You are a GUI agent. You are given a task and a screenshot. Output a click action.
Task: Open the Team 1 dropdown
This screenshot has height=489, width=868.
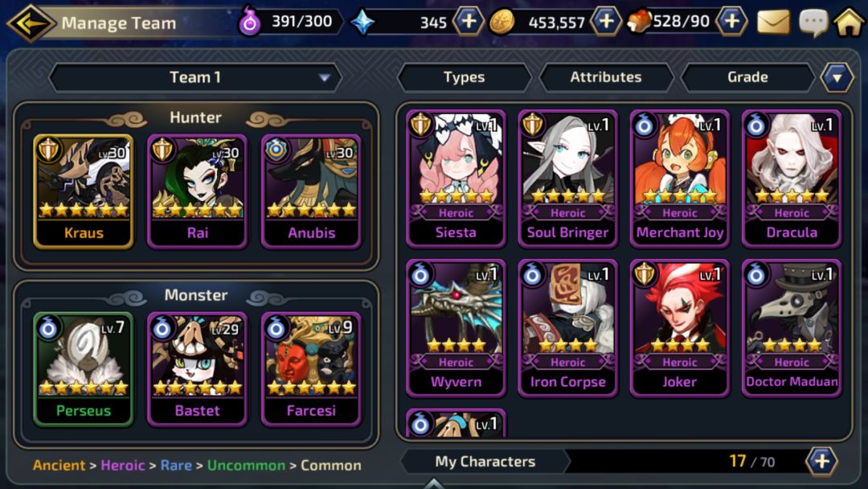click(x=195, y=77)
